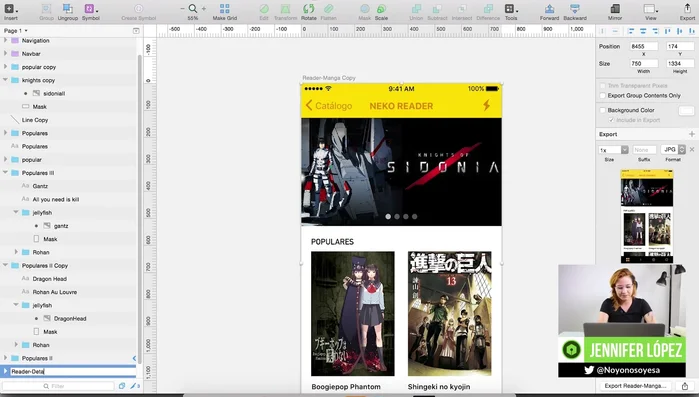Image resolution: width=699 pixels, height=397 pixels.
Task: Click the Flatten toolbar icon
Action: click(329, 9)
